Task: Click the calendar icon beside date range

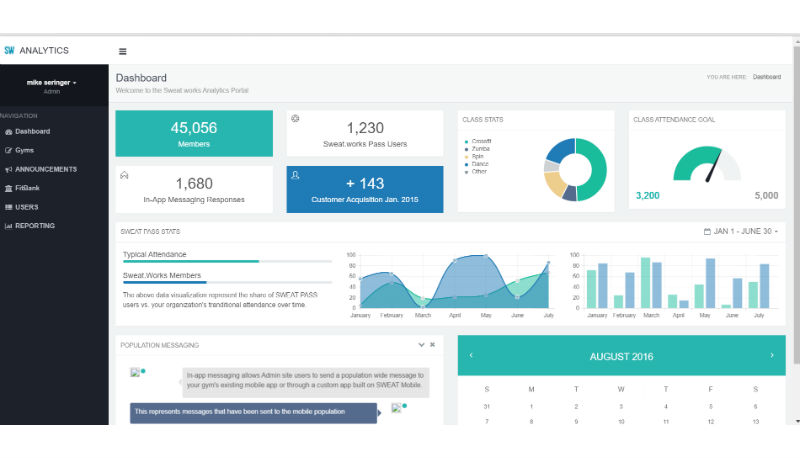Action: 707,232
